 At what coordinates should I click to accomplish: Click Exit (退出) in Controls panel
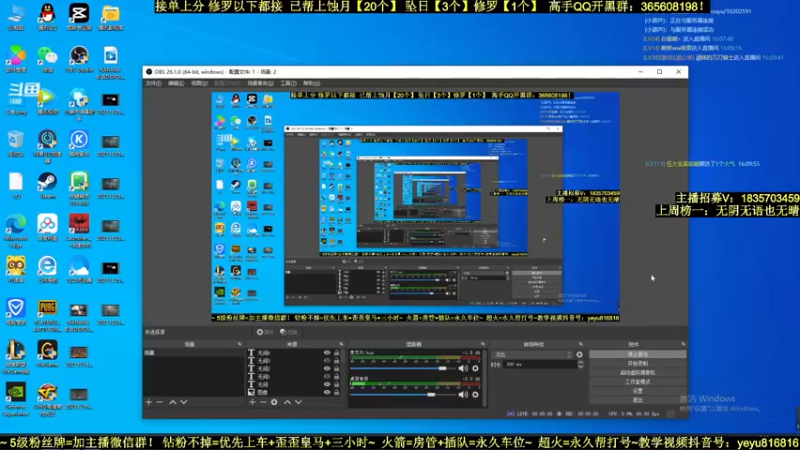(638, 400)
